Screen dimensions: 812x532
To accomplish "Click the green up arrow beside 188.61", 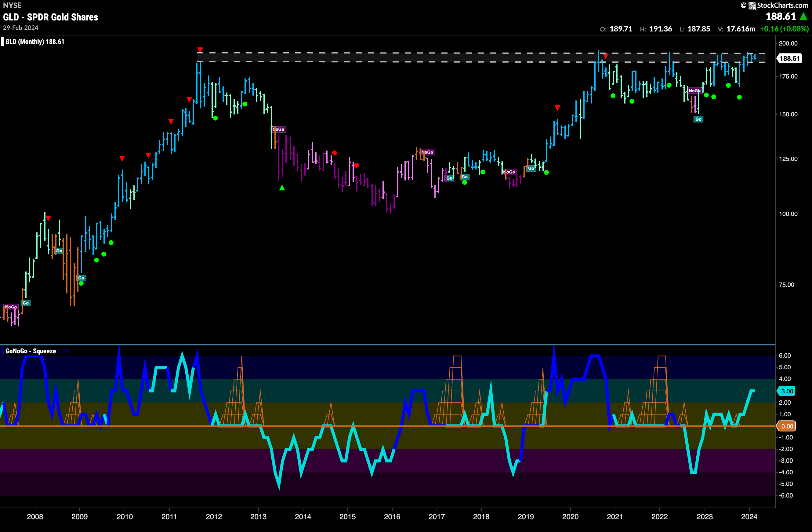I will point(803,16).
